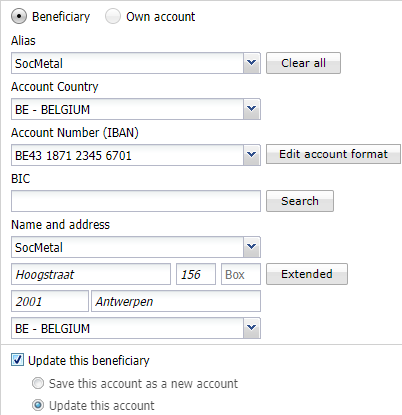This screenshot has width=402, height=415.
Task: Select the Beneficiary radio button
Action: click(19, 16)
